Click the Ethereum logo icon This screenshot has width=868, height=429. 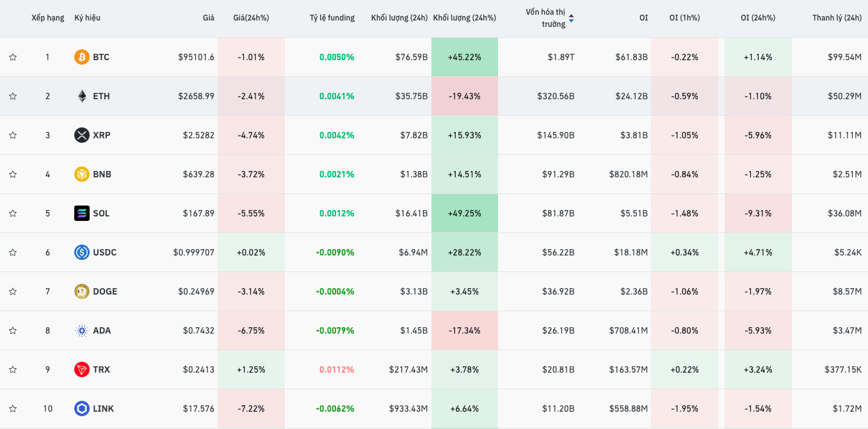tap(82, 96)
